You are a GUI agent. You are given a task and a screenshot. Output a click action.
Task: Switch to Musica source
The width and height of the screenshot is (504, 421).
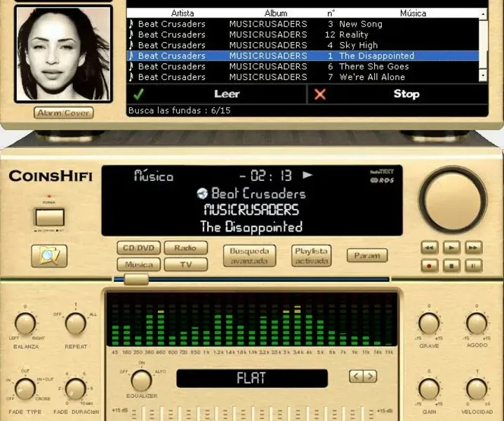point(138,265)
